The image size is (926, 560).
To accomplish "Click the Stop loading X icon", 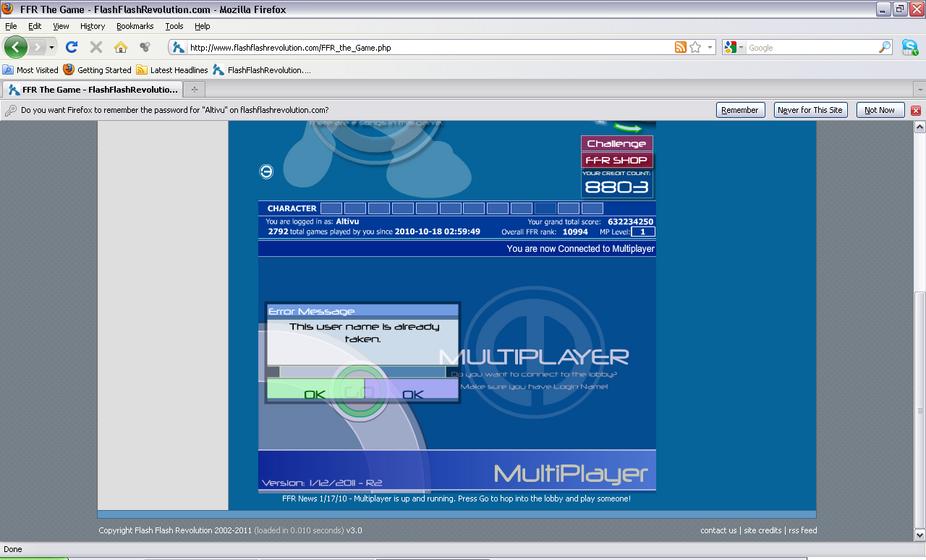I will [96, 47].
